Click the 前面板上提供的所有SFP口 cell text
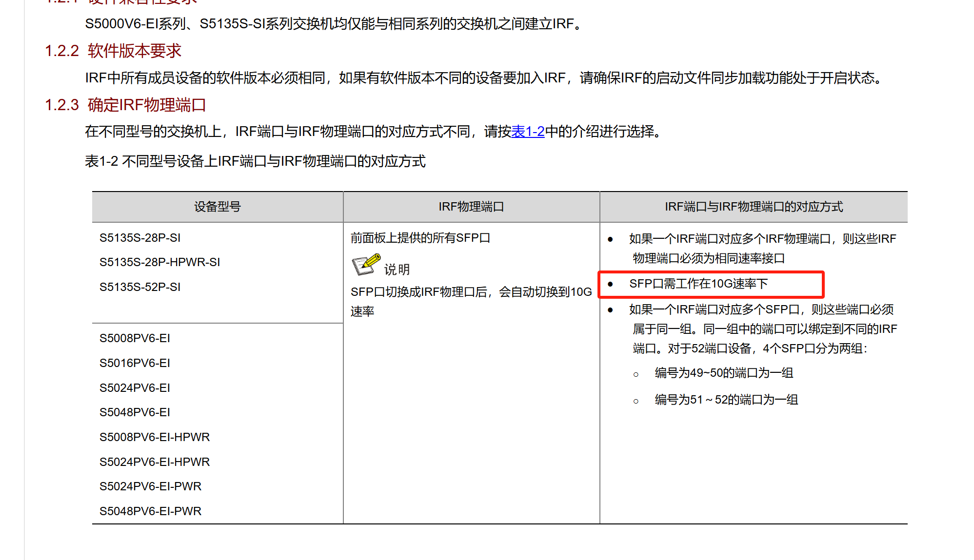974x560 pixels. point(420,238)
